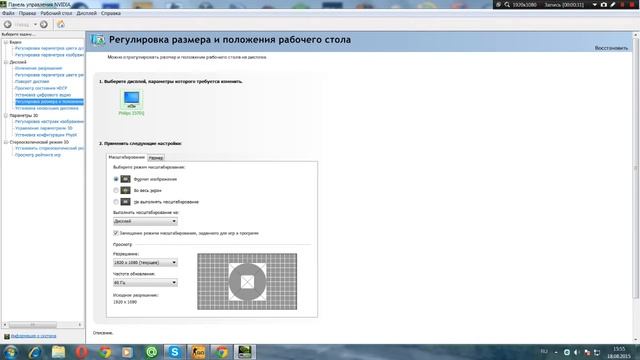Open the File Explorer folder taskbar icon
Image resolution: width=640 pixels, height=360 pixels.
pos(58,352)
